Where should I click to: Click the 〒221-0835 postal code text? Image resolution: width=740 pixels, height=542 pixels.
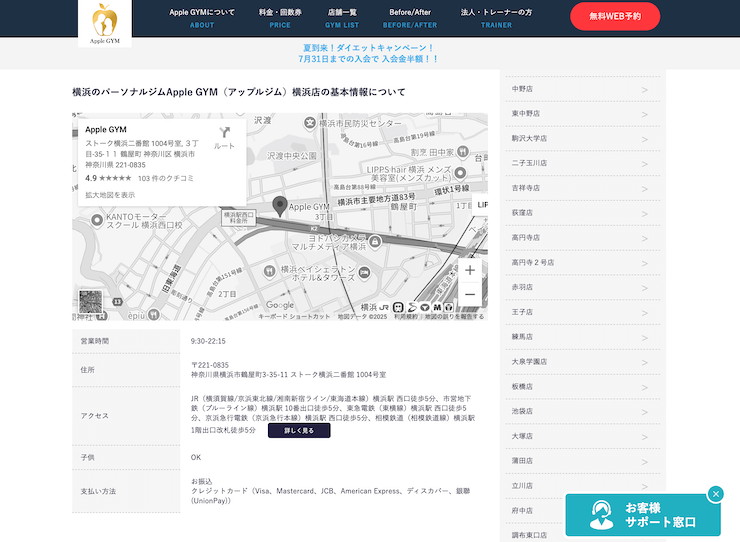210,365
